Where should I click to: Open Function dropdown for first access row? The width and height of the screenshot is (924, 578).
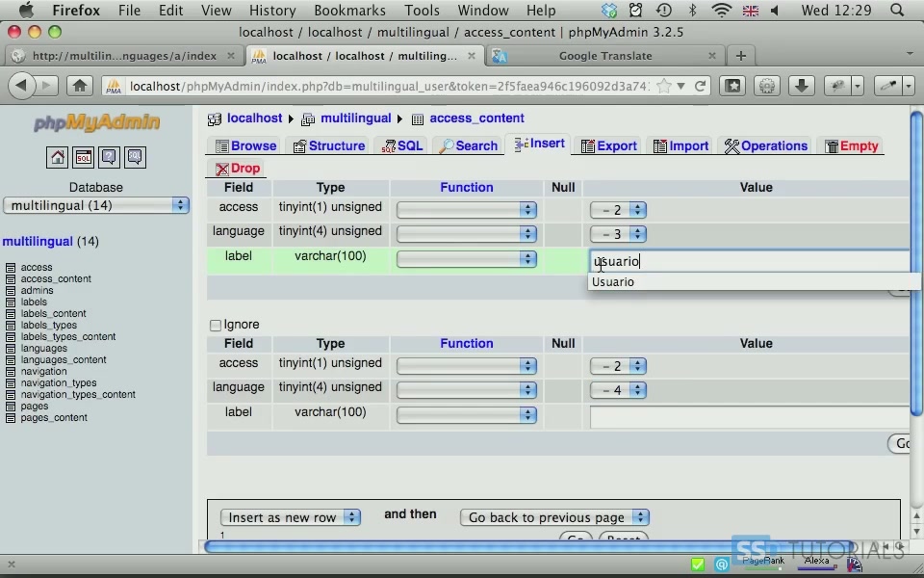pos(466,210)
